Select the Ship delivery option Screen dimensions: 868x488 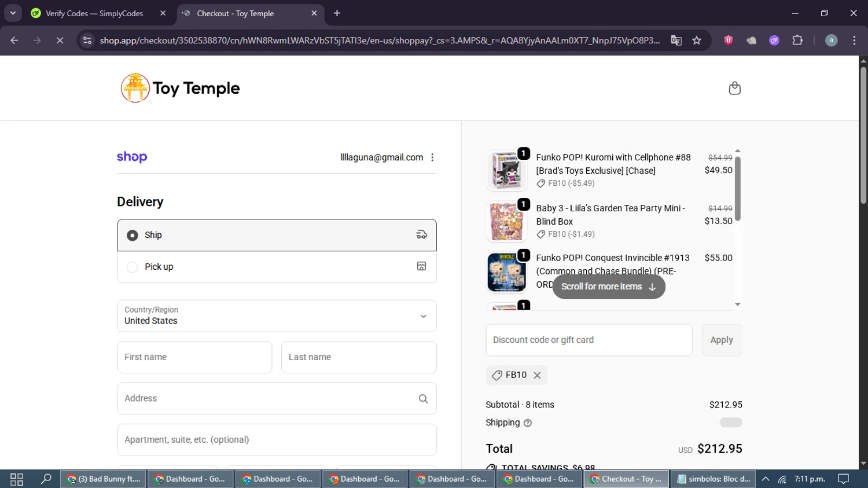point(277,235)
